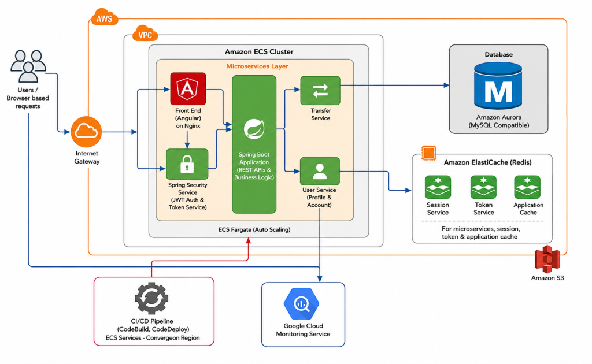
Task: Select the Google Cloud Monitoring hexagon icon
Action: tap(301, 303)
